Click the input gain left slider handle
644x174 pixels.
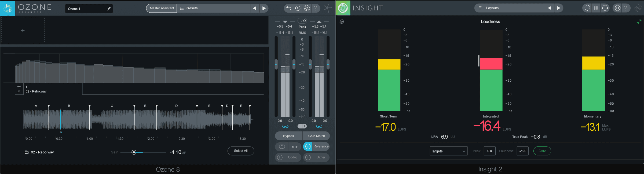pyautogui.click(x=276, y=64)
